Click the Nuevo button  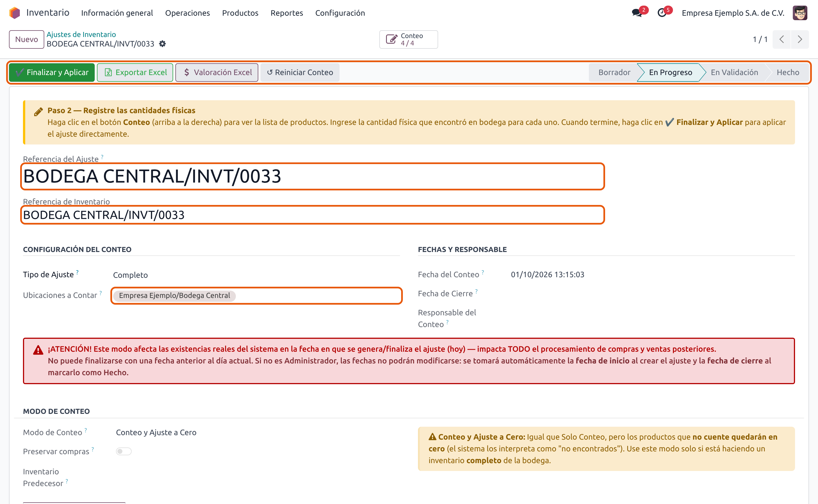coord(27,39)
